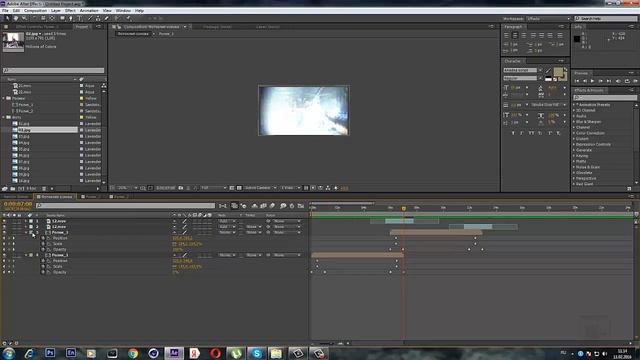Open the Workspace dropdown
The image size is (640, 360).
[x=549, y=19]
